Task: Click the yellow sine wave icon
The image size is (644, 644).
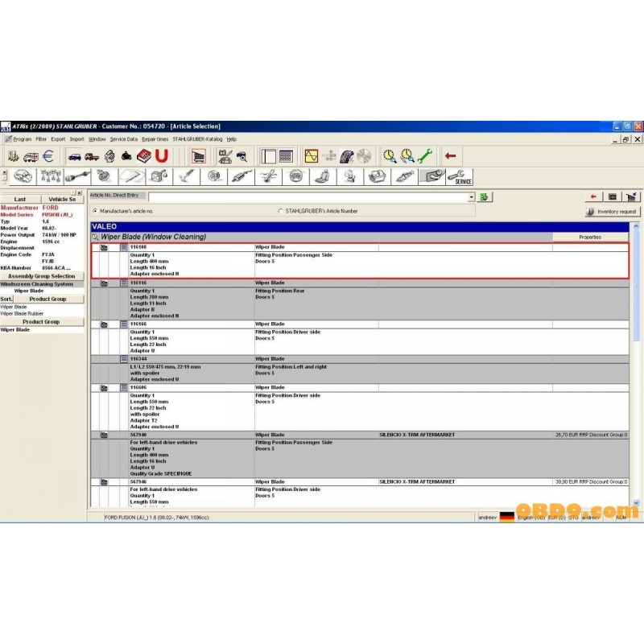Action: [x=311, y=156]
